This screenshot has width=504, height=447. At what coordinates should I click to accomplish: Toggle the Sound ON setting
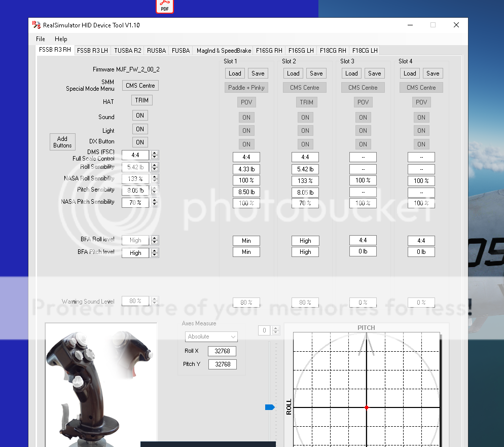pyautogui.click(x=139, y=115)
